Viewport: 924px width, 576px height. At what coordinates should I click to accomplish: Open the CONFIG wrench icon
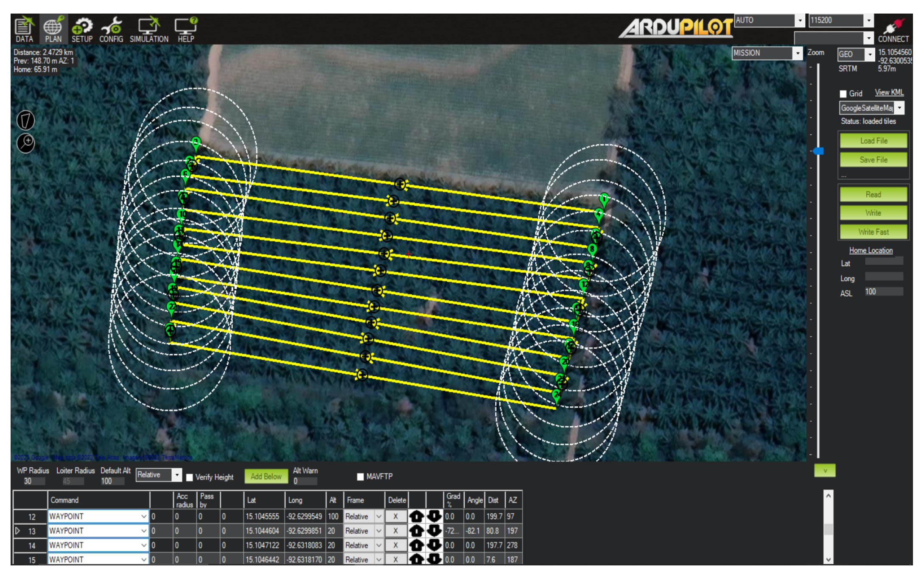[111, 29]
